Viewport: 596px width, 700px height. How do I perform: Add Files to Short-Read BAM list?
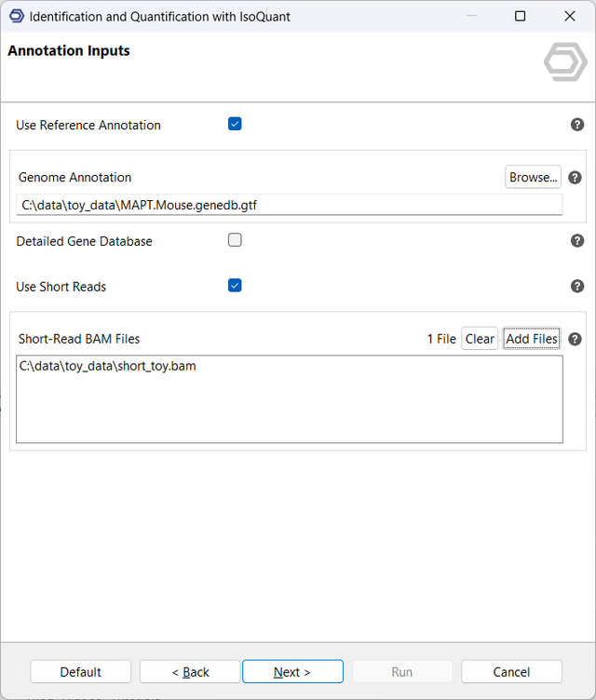coord(531,339)
